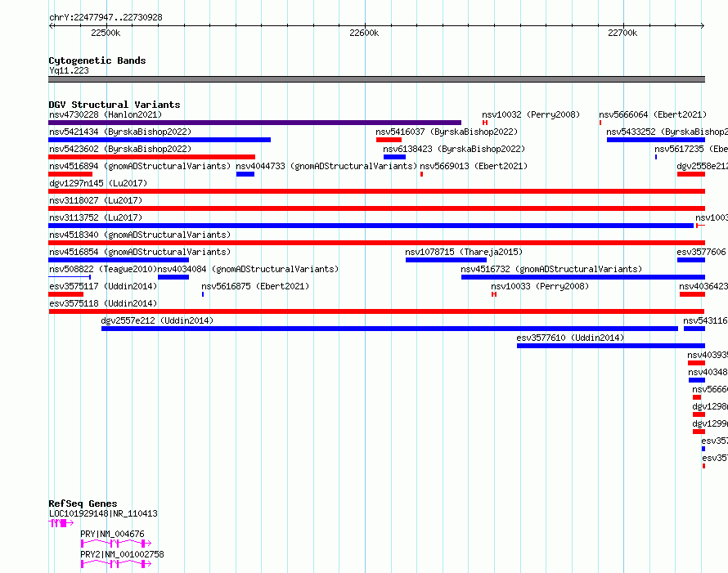Click the nsv4518340 gnomAD red bar

(376, 243)
